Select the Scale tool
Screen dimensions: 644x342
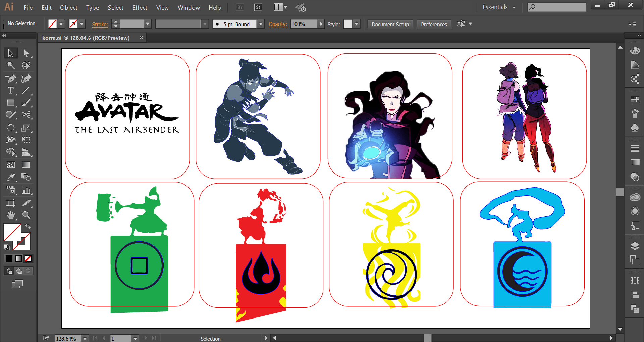point(26,128)
